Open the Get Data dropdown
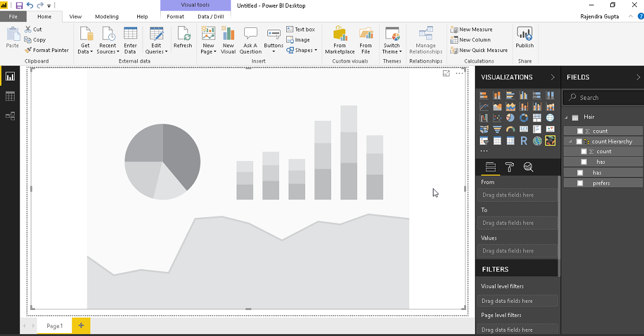644x336 pixels. tap(85, 40)
